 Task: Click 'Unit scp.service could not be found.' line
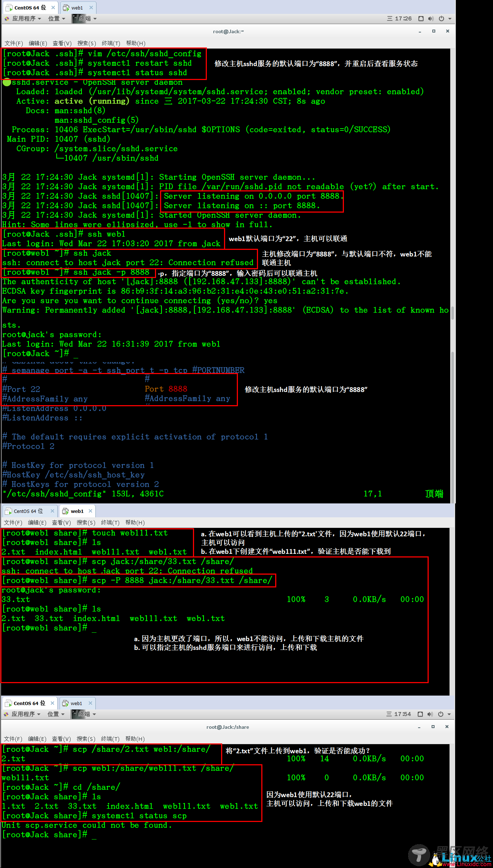coord(87,825)
